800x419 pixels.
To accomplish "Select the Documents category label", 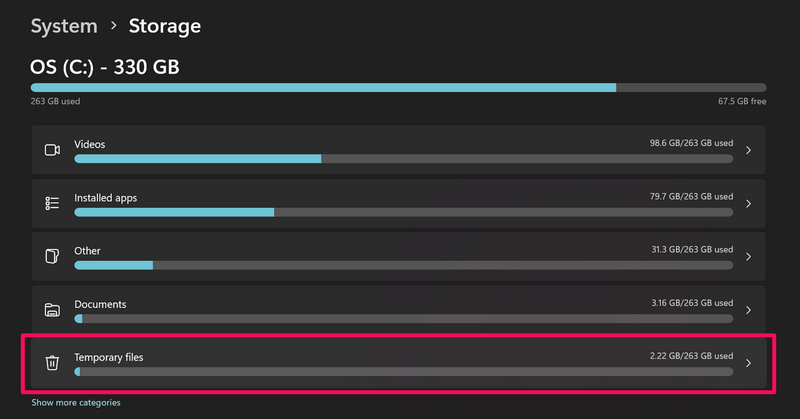I will (100, 304).
